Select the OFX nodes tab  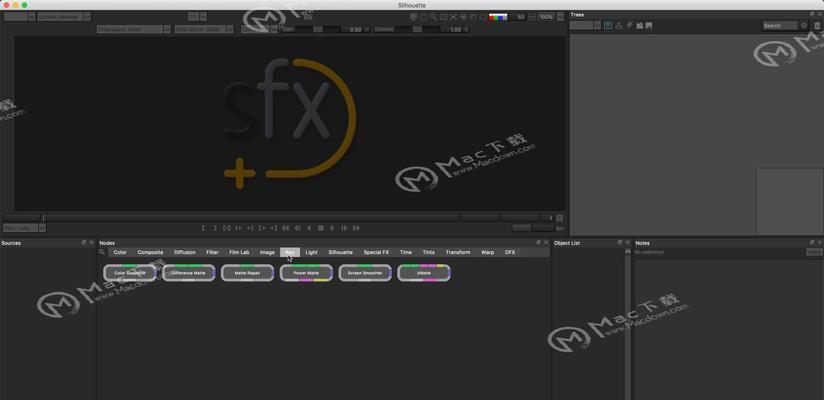[510, 252]
